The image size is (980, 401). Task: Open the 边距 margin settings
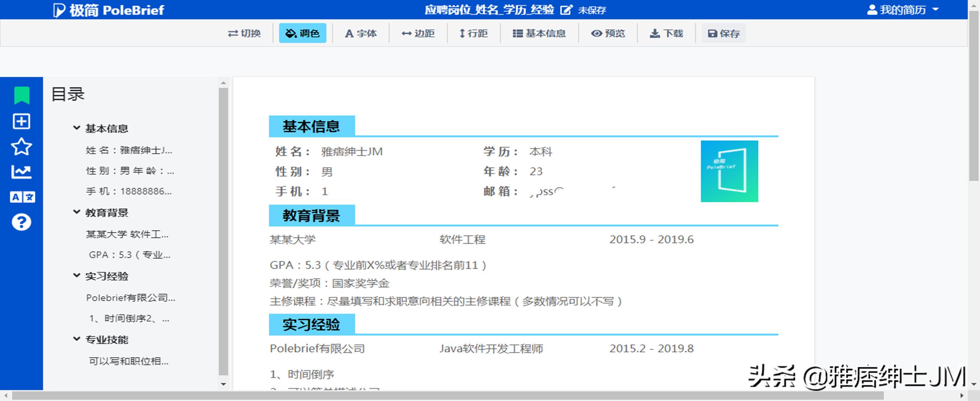(x=418, y=33)
